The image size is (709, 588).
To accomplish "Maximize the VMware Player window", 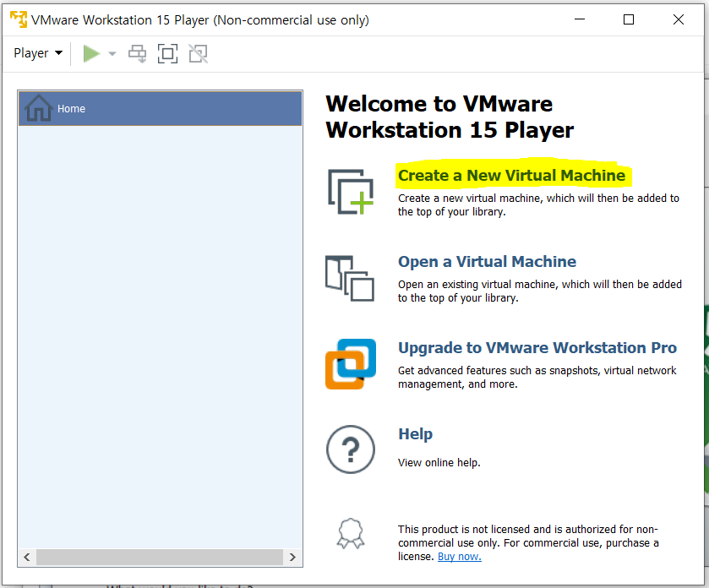I will [x=629, y=19].
